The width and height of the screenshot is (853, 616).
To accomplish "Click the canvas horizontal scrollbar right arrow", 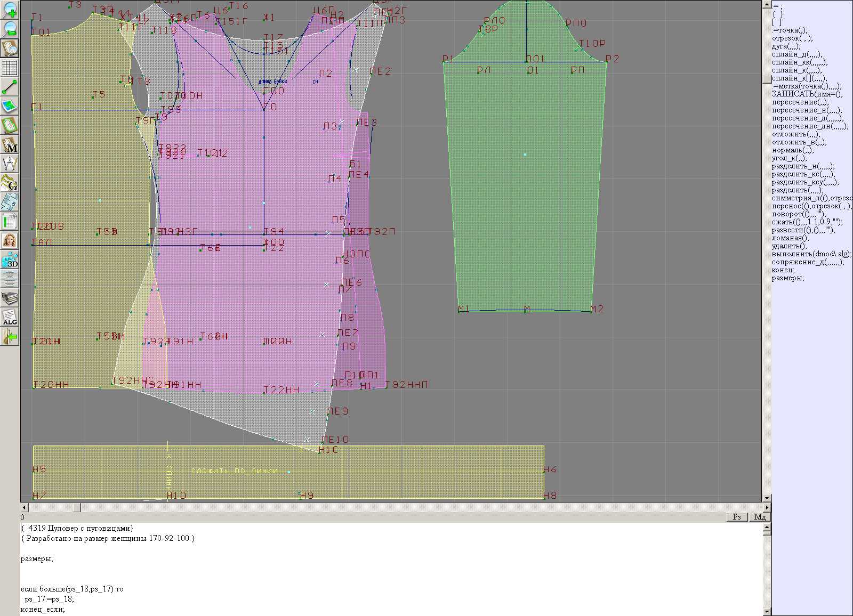I will click(x=767, y=507).
